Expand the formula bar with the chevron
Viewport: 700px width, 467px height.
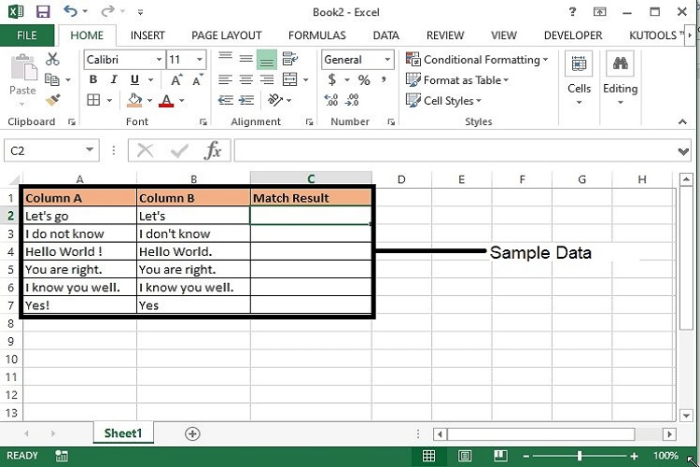pyautogui.click(x=683, y=152)
